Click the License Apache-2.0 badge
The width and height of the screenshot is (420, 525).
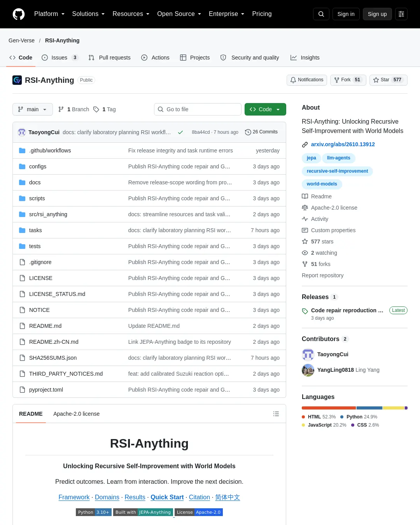click(199, 512)
